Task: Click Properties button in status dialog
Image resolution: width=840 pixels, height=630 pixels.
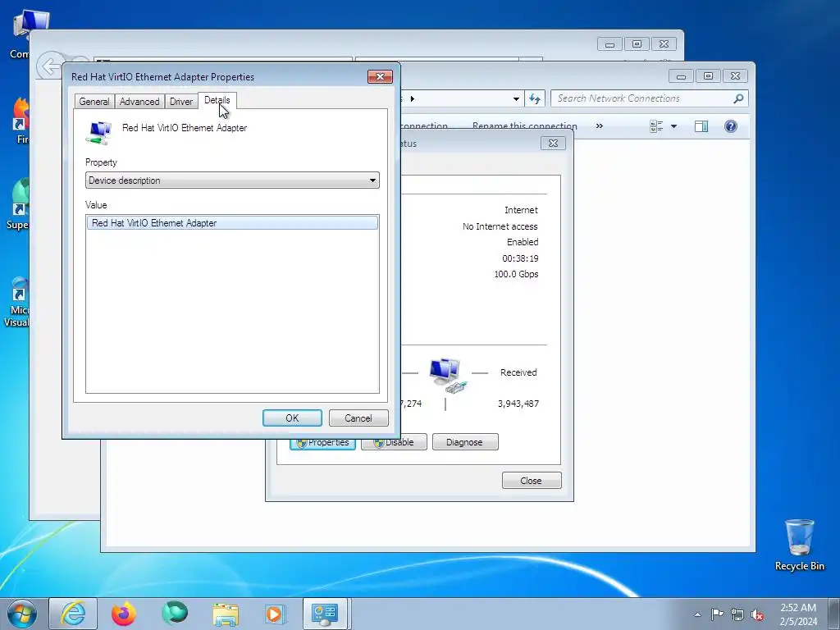Action: click(323, 442)
